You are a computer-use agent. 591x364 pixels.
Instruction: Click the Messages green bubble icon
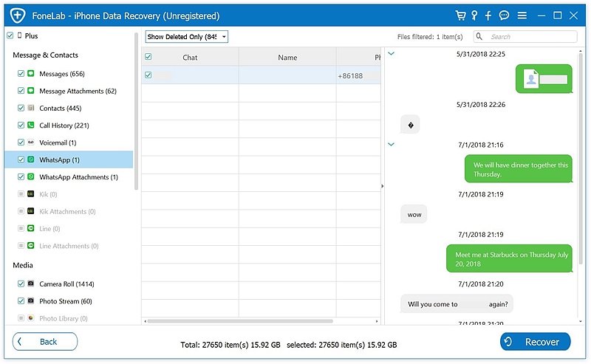(x=31, y=74)
